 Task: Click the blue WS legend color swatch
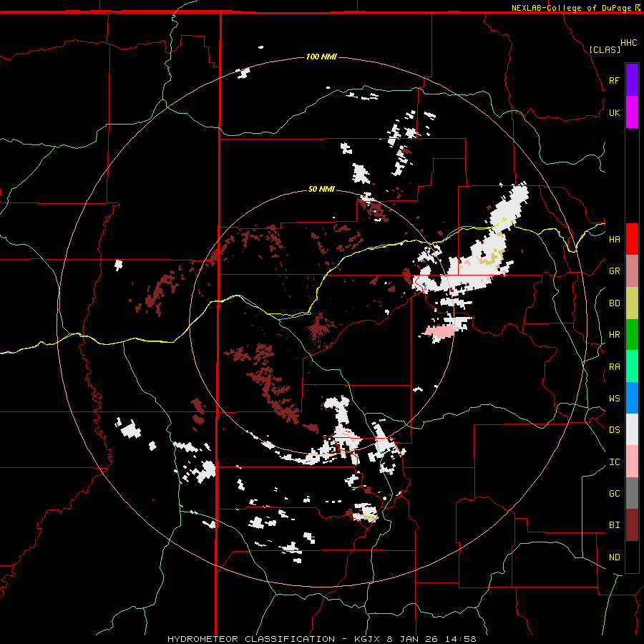pos(632,398)
